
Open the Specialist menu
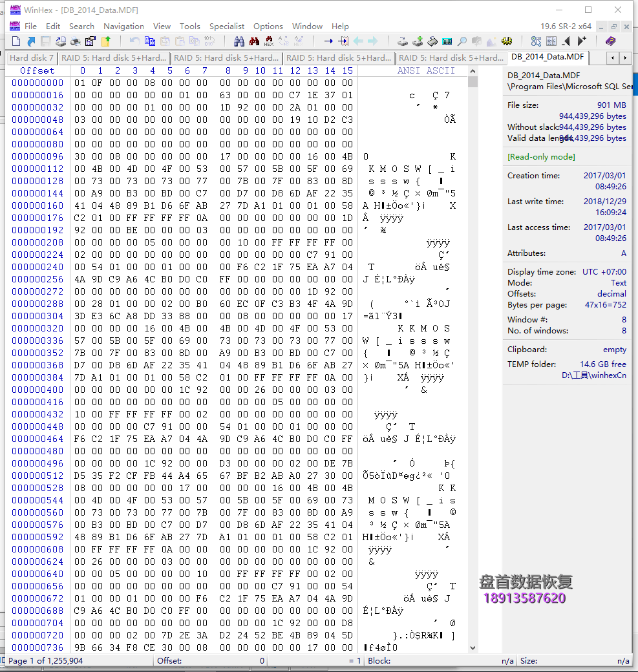coord(227,26)
